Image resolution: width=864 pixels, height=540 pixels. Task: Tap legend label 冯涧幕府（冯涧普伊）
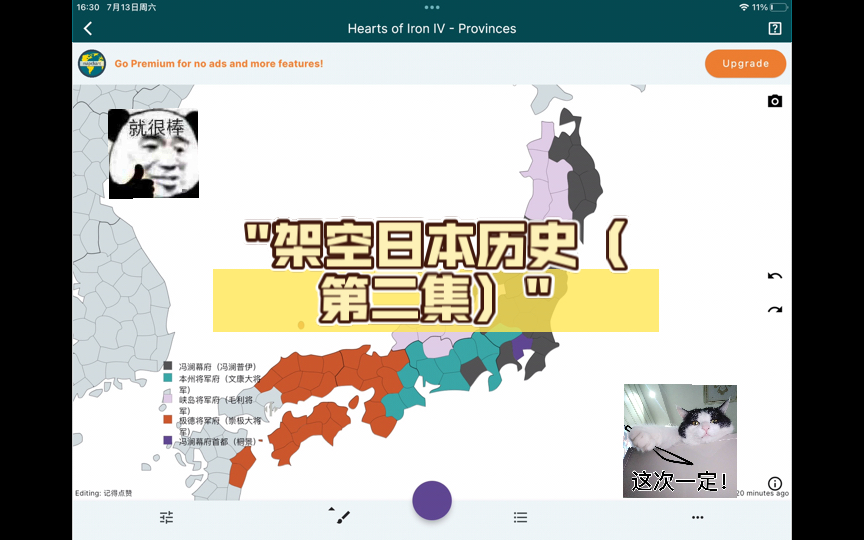(217, 366)
